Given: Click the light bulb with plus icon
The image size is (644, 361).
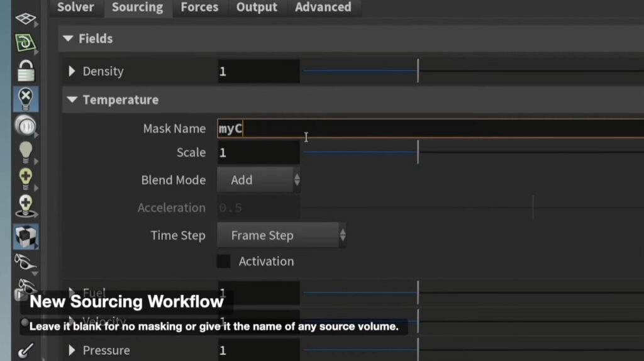Looking at the screenshot, I should [x=25, y=179].
